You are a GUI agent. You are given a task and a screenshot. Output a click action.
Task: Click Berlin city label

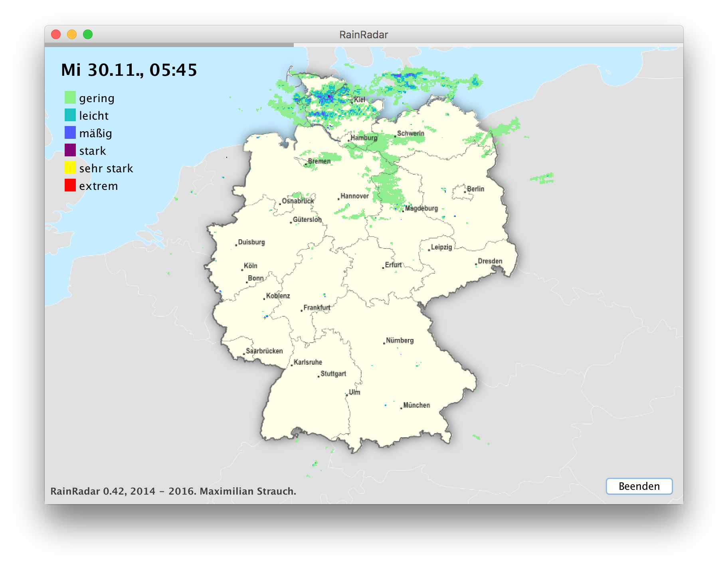[x=475, y=189]
